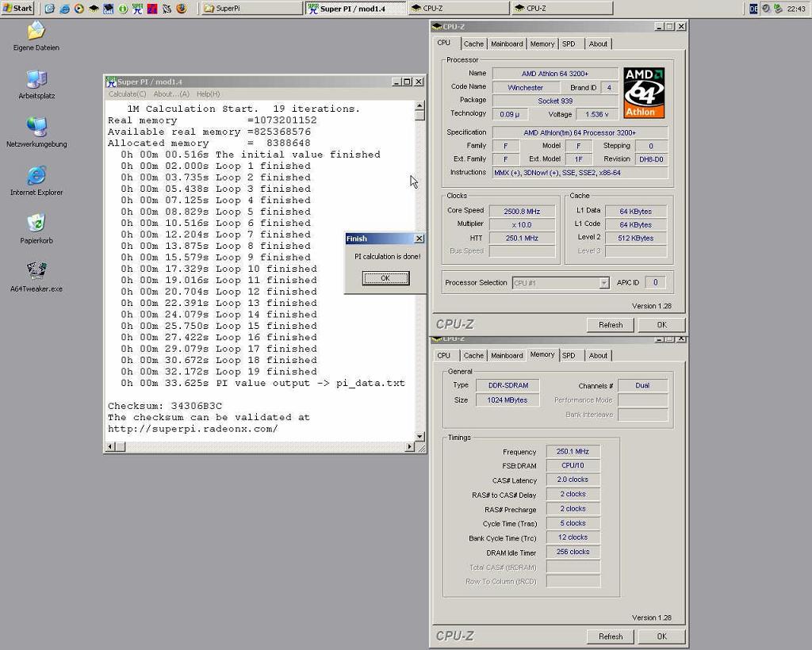812x650 pixels.
Task: Click OK in the upper CPU-Z window
Action: click(662, 325)
